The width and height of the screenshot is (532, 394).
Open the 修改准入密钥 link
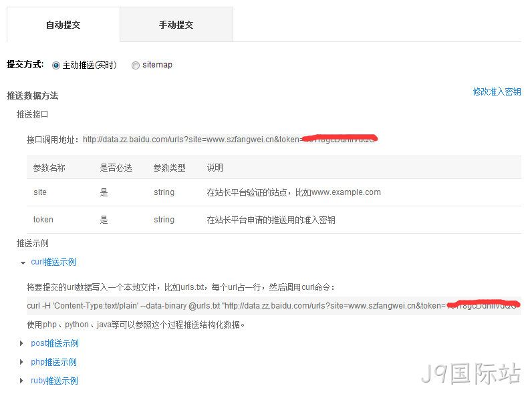click(x=497, y=91)
